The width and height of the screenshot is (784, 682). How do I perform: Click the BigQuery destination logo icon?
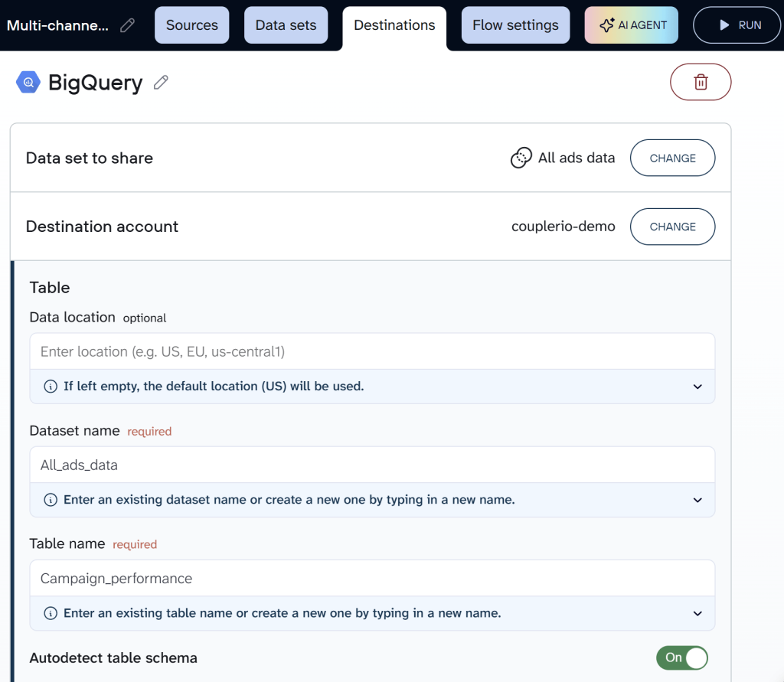(x=28, y=82)
